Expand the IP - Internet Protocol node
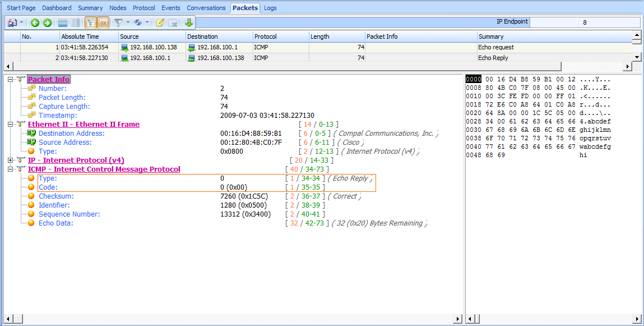Viewport: 644px width, 326px height. [x=10, y=160]
